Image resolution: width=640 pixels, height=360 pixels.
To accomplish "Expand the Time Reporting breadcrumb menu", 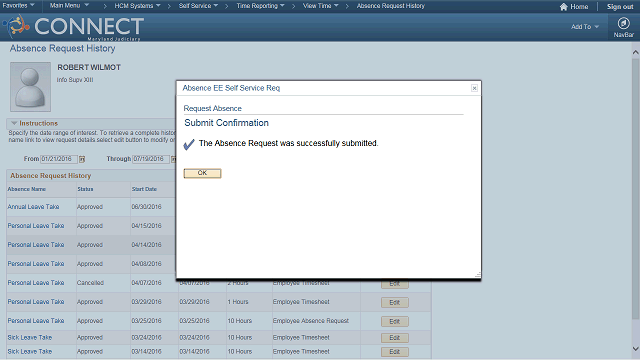I will tap(260, 6).
